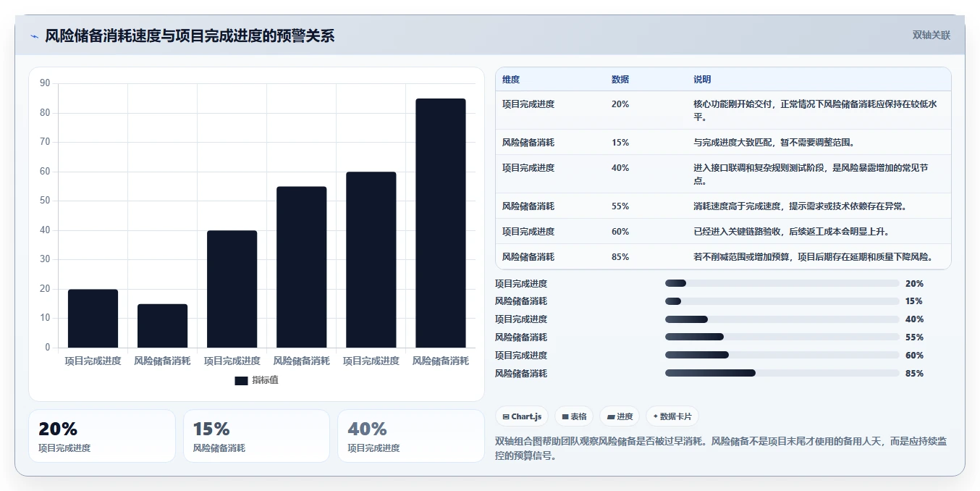Click the description starting 已经进入关键链路验收
The width and height of the screenshot is (980, 491).
(x=792, y=232)
